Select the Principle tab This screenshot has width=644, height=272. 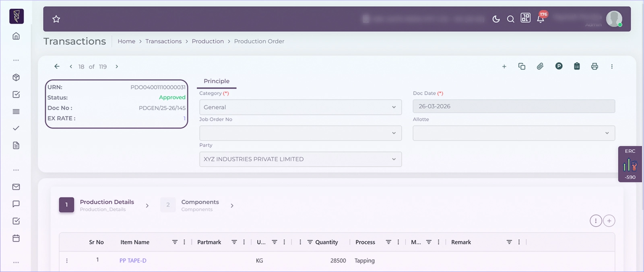point(217,81)
